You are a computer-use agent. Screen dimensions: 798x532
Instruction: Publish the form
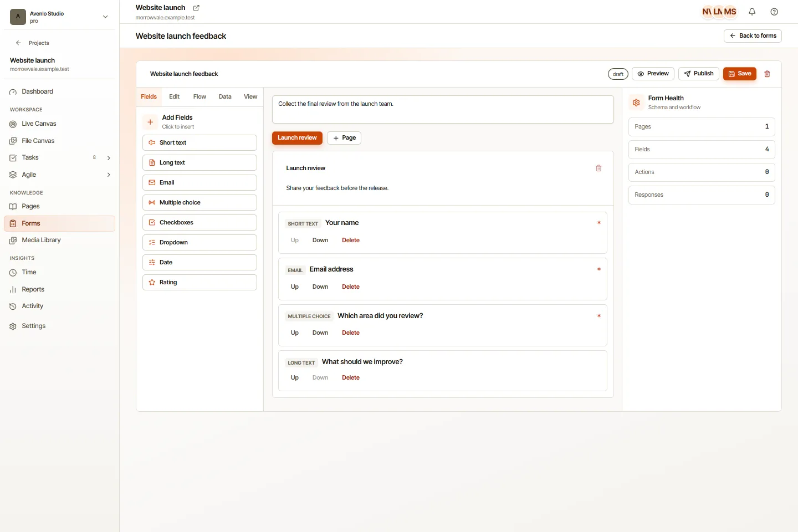698,74
